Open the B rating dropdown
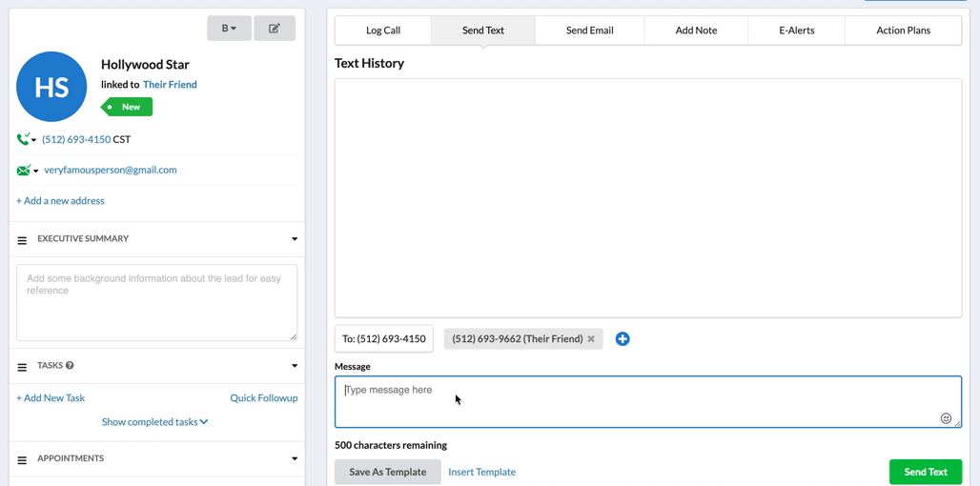This screenshot has height=486, width=980. point(229,29)
